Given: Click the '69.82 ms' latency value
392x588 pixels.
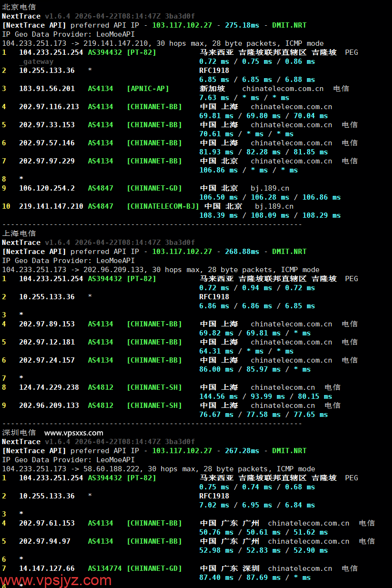Looking at the screenshot, I should tap(217, 333).
